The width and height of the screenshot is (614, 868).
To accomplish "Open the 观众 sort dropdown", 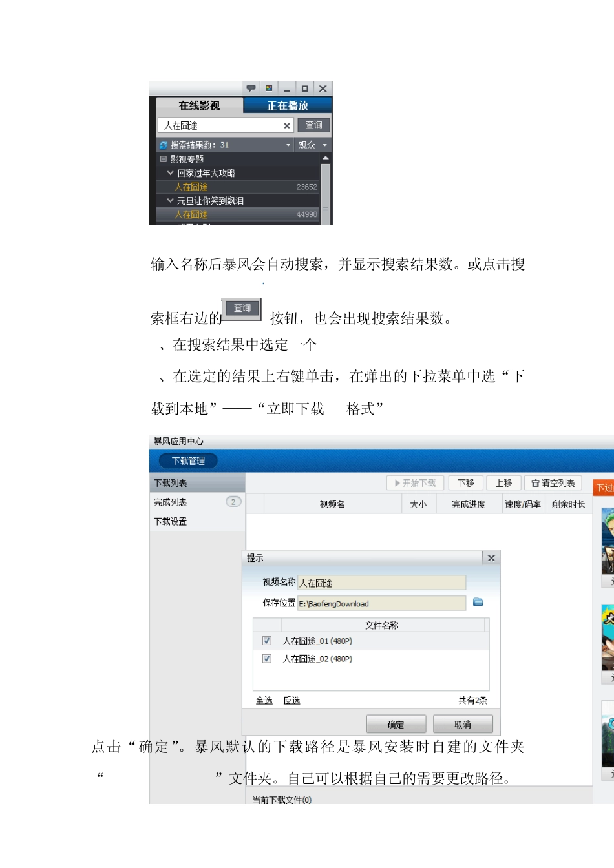I will coord(313,145).
